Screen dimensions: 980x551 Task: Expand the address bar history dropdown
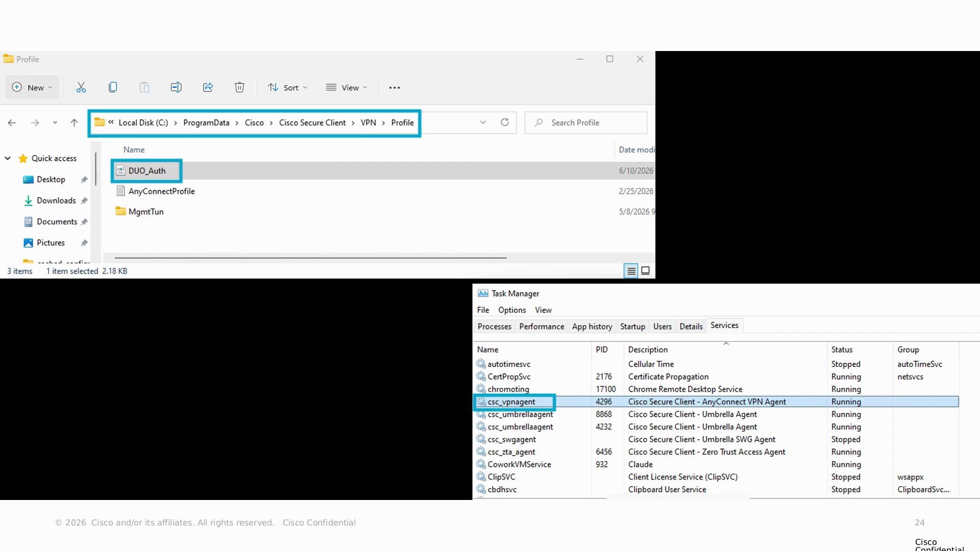pyautogui.click(x=483, y=122)
